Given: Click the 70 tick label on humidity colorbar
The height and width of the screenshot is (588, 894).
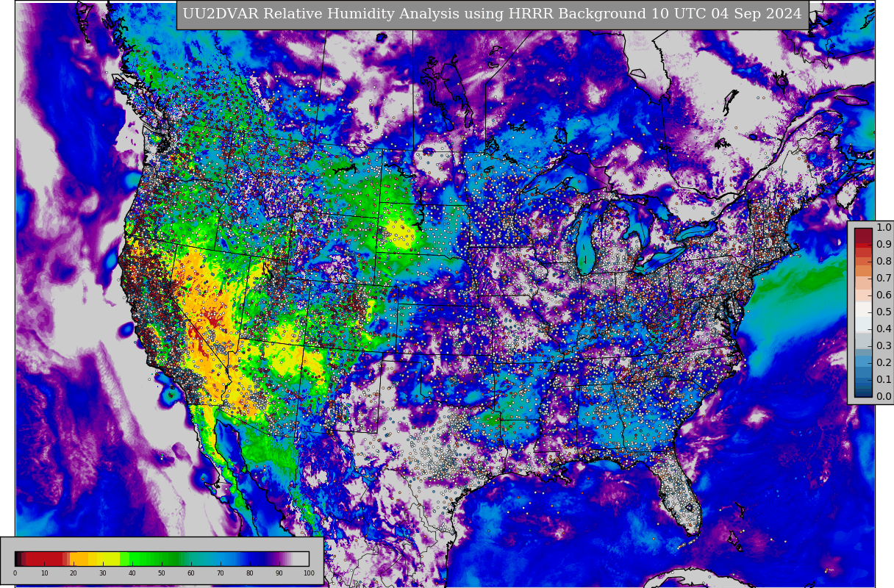Looking at the screenshot, I should pos(221,573).
